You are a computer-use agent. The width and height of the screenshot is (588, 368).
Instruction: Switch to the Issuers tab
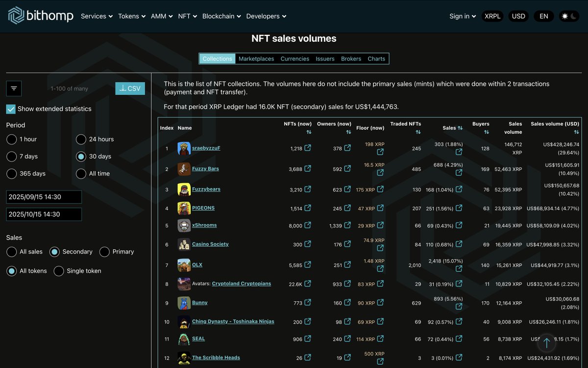pyautogui.click(x=325, y=59)
